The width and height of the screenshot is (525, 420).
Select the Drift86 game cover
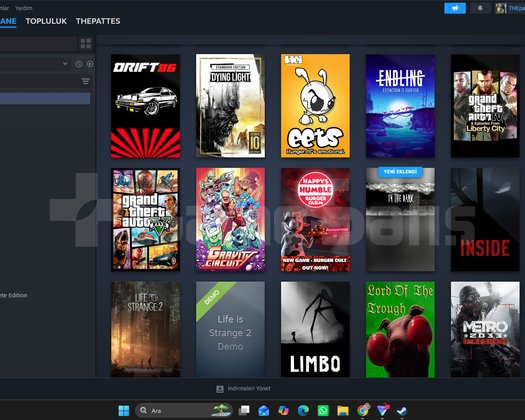[x=145, y=106]
